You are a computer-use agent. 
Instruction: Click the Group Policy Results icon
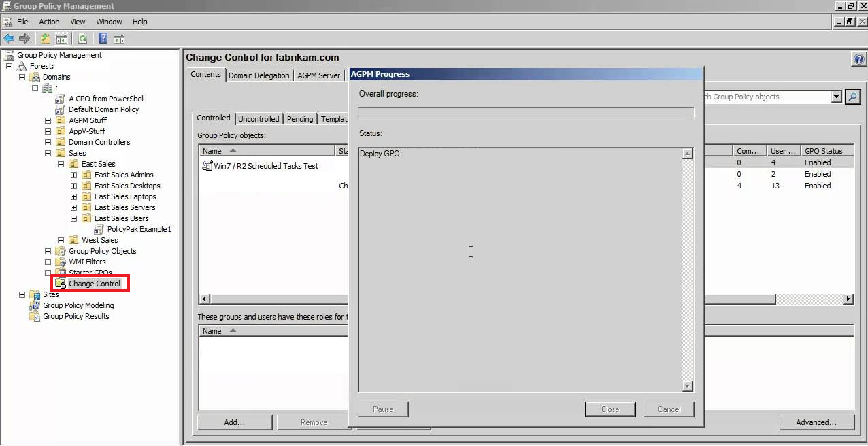pyautogui.click(x=35, y=316)
